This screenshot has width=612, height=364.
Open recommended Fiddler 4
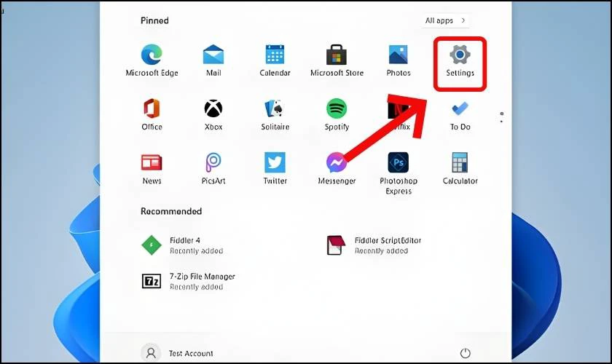click(183, 245)
